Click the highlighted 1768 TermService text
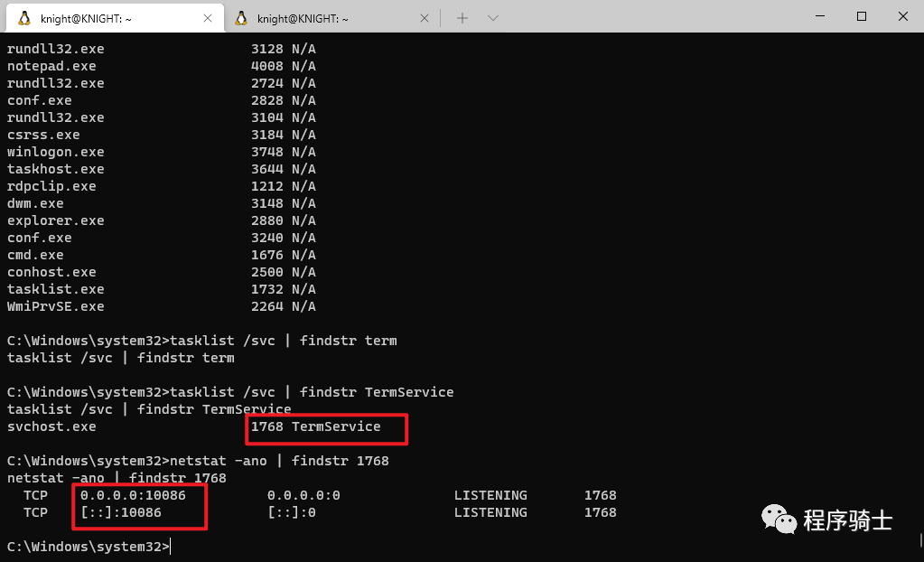 [x=316, y=426]
